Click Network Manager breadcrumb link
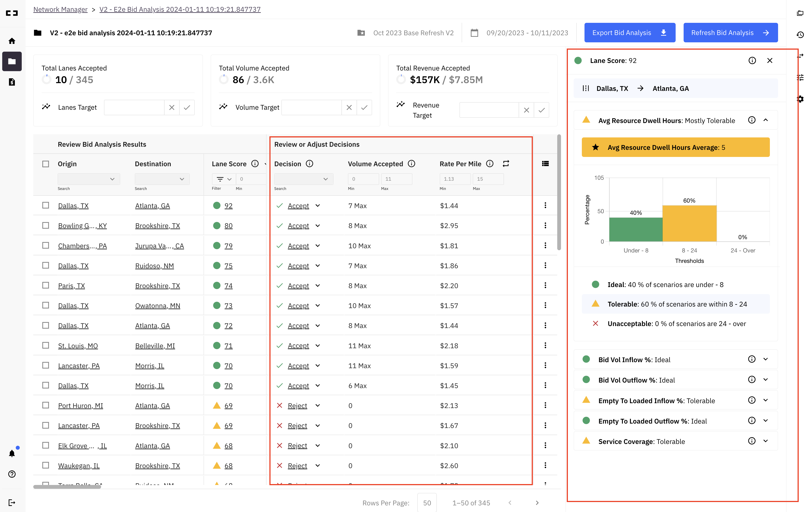The image size is (812, 512). coord(60,10)
